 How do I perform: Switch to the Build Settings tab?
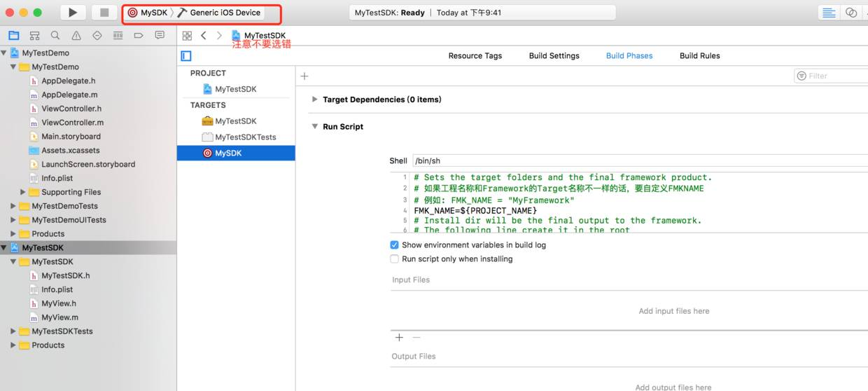[x=554, y=56]
